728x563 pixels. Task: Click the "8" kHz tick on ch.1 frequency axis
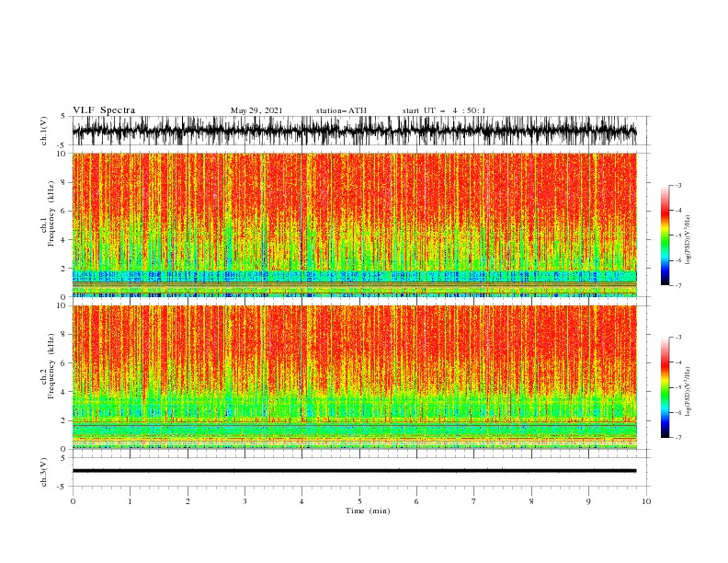[63, 182]
